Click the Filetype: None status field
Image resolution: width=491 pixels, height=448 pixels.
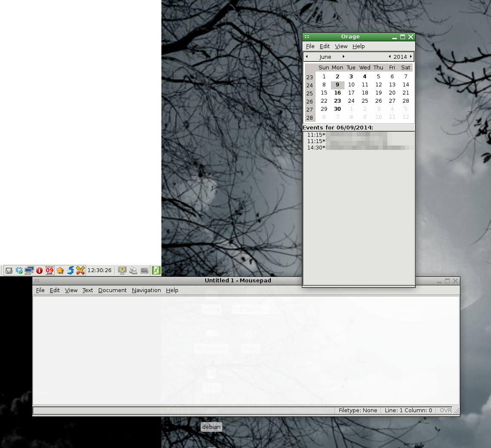[358, 411]
